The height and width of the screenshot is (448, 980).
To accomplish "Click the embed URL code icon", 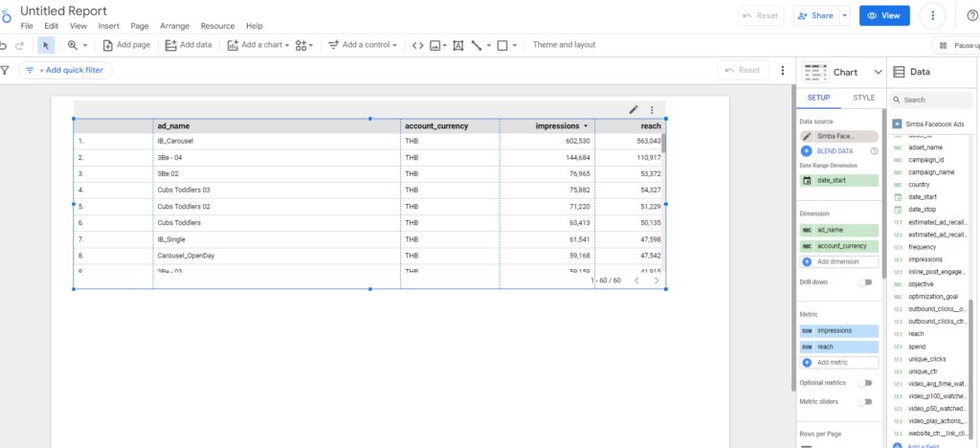I will tap(416, 45).
